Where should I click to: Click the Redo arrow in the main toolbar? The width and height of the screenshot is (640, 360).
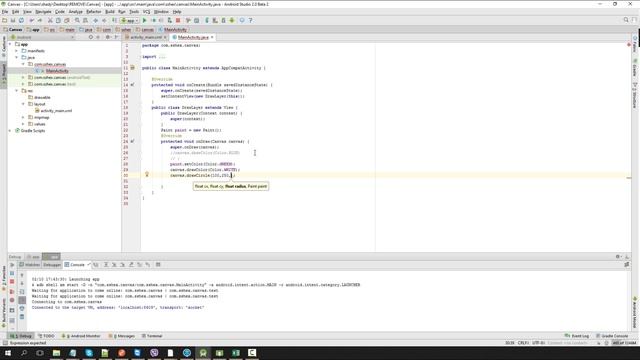coord(40,20)
